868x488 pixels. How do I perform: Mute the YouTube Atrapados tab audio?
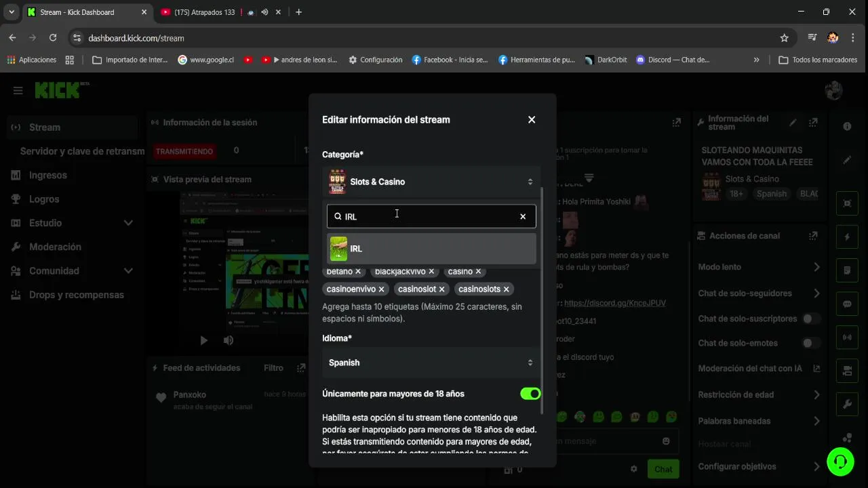pyautogui.click(x=264, y=12)
